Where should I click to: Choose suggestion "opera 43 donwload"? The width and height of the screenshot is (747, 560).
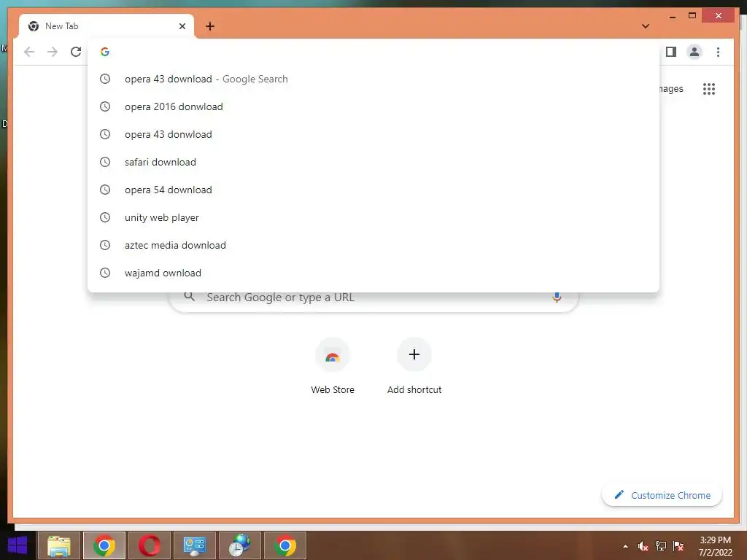point(373,134)
